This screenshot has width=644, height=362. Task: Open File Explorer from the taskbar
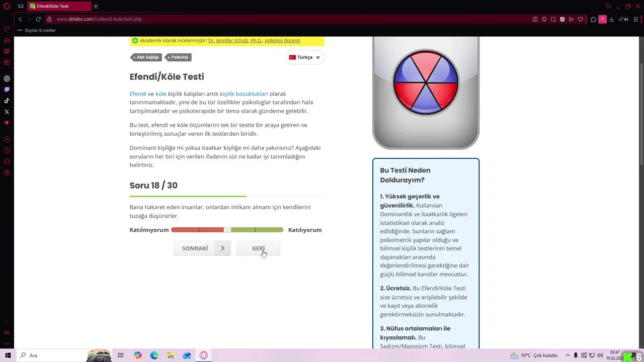(x=171, y=355)
